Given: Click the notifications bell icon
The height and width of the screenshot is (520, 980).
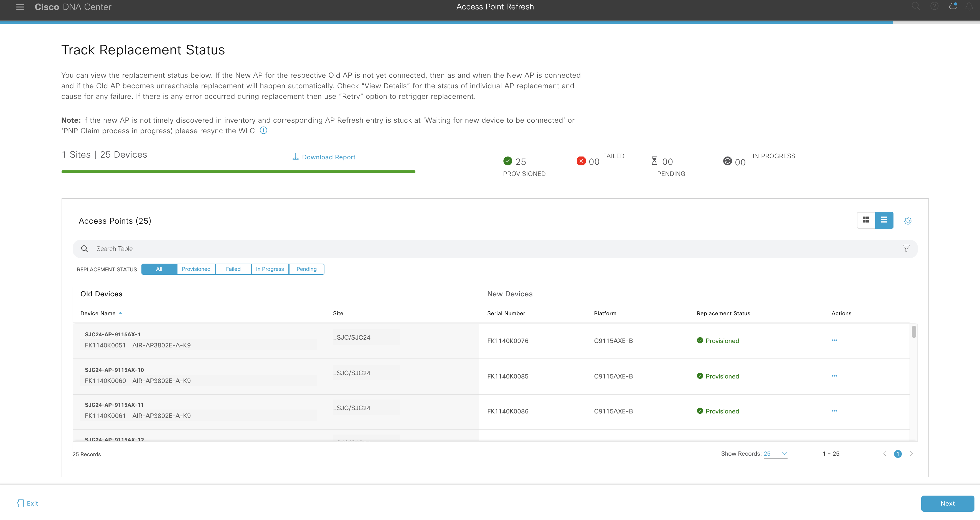Looking at the screenshot, I should coord(969,6).
